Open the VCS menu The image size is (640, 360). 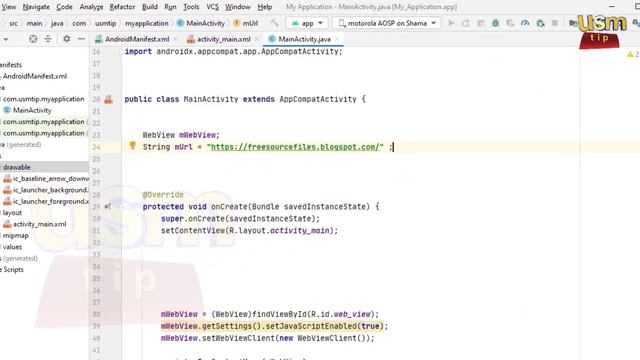click(x=212, y=7)
